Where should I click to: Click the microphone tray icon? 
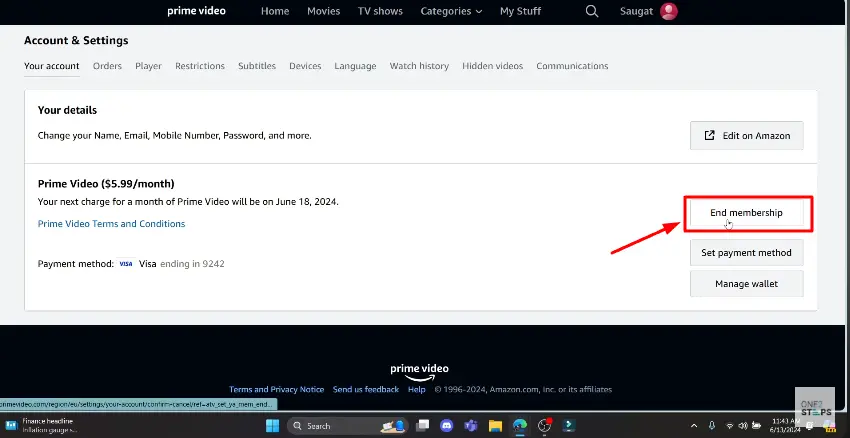[712, 426]
